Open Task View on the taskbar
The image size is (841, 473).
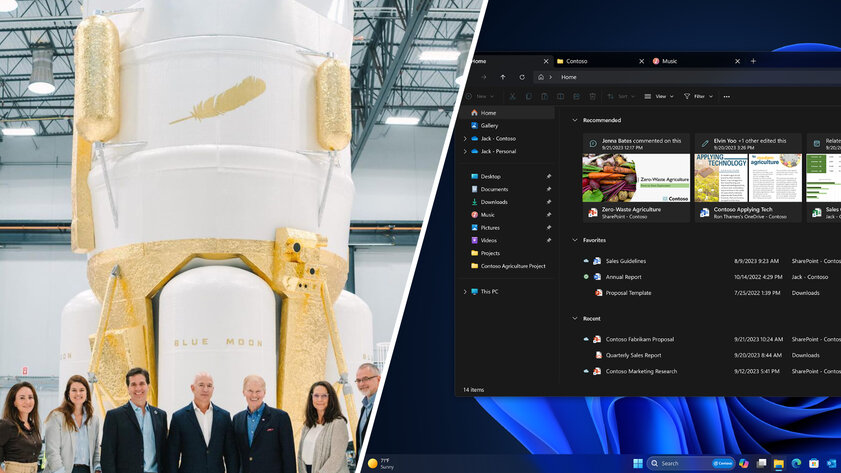click(761, 463)
